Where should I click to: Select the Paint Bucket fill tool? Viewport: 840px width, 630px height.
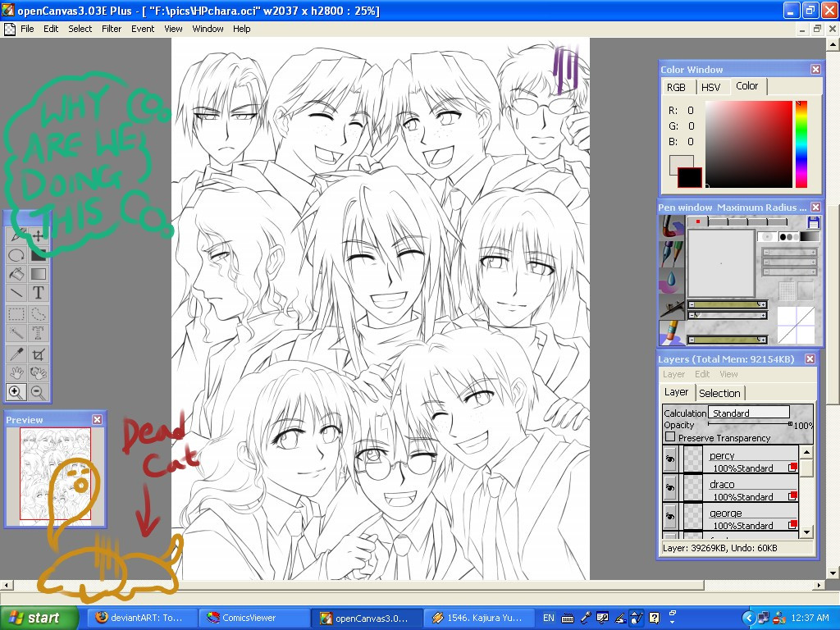tap(16, 274)
